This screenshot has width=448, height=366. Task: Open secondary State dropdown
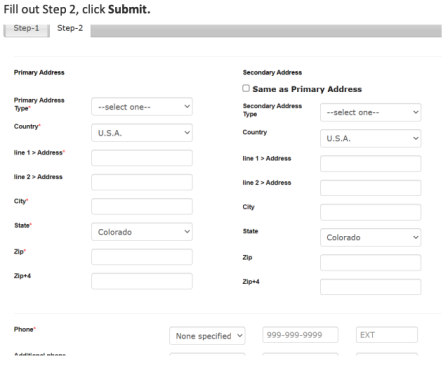pos(371,237)
